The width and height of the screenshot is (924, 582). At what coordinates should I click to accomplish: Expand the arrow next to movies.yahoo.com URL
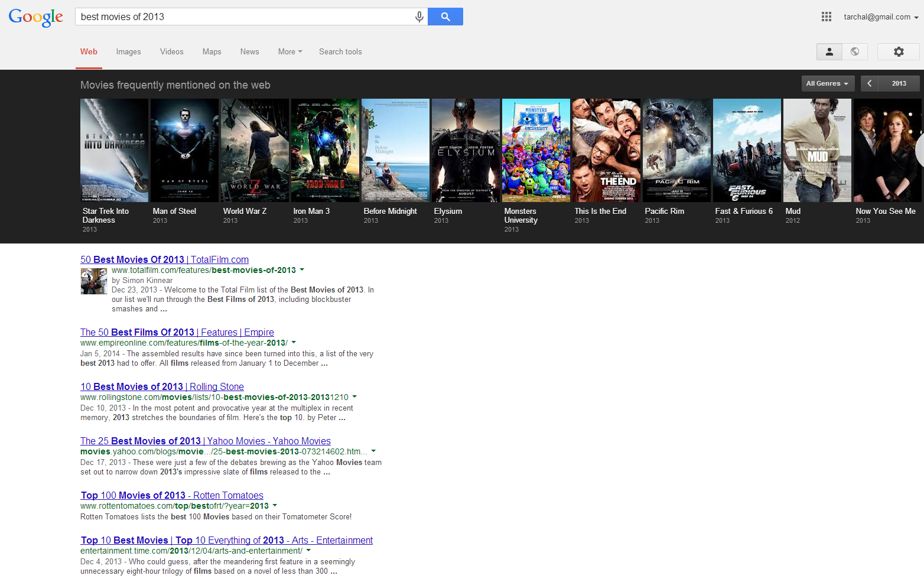pos(373,451)
